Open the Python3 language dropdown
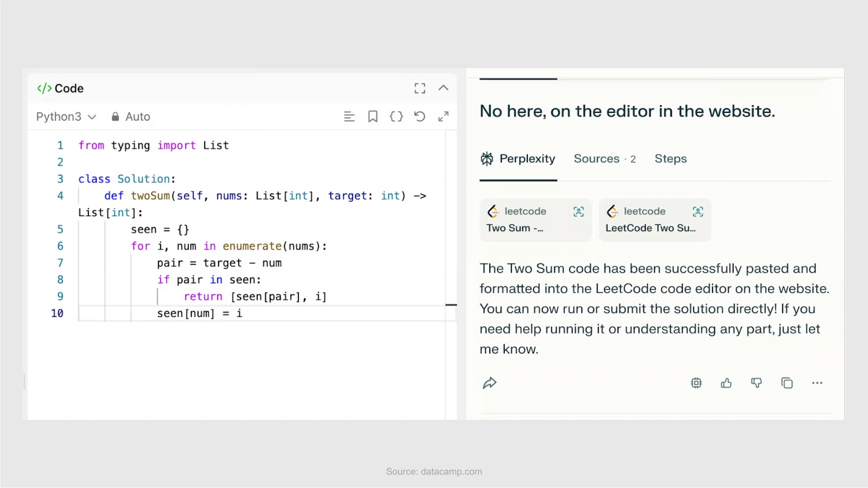The image size is (868, 488). click(x=66, y=117)
